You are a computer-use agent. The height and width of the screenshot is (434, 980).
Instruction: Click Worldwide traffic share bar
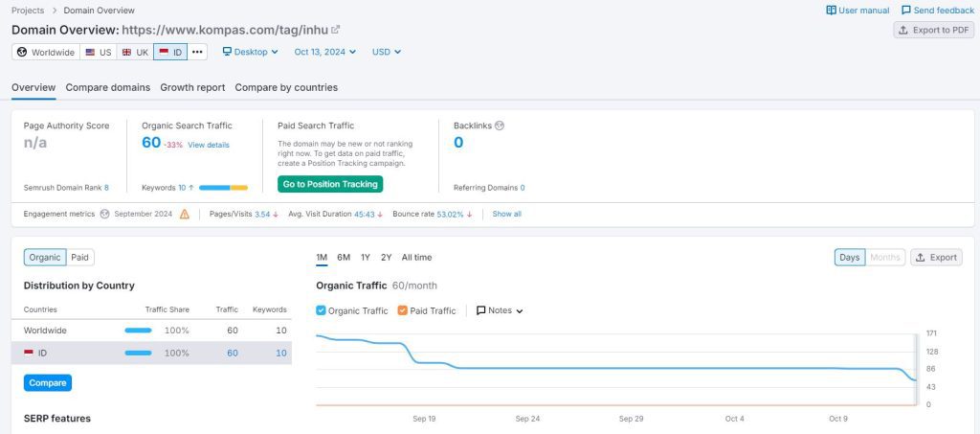[138, 331]
